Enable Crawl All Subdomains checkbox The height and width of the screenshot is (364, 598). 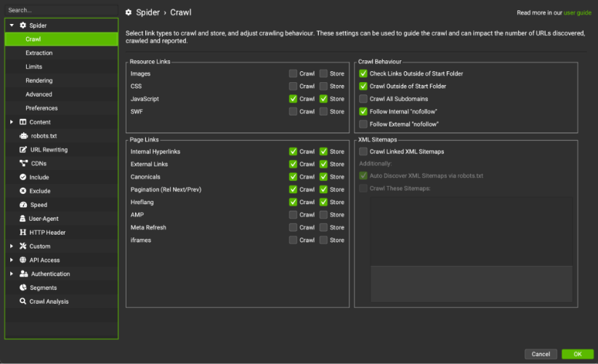(x=363, y=99)
